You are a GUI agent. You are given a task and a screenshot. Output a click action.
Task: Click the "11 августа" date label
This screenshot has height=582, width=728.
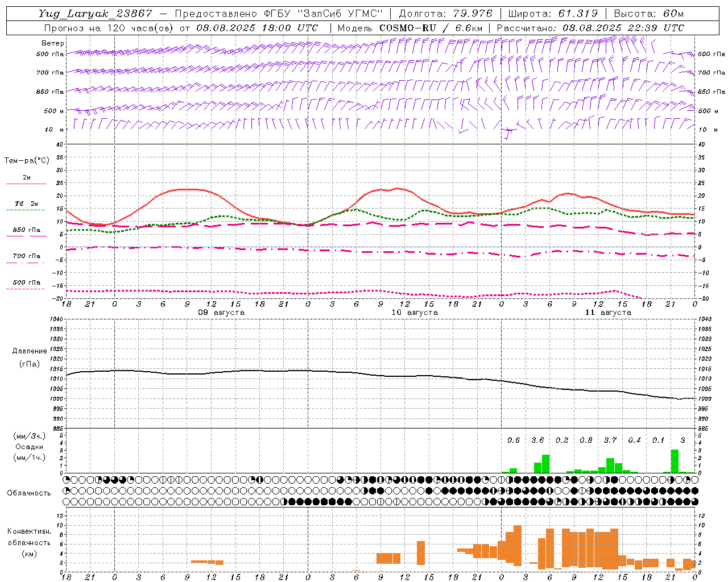click(608, 313)
